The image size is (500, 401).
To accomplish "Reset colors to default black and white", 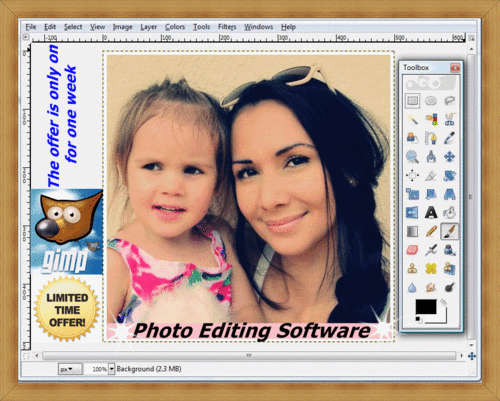I will (x=418, y=319).
